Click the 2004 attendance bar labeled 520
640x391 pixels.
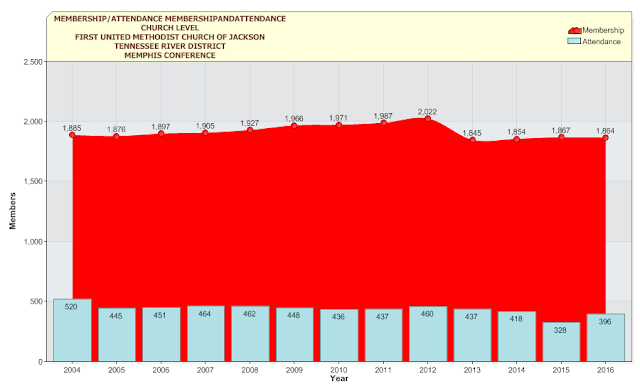point(72,330)
